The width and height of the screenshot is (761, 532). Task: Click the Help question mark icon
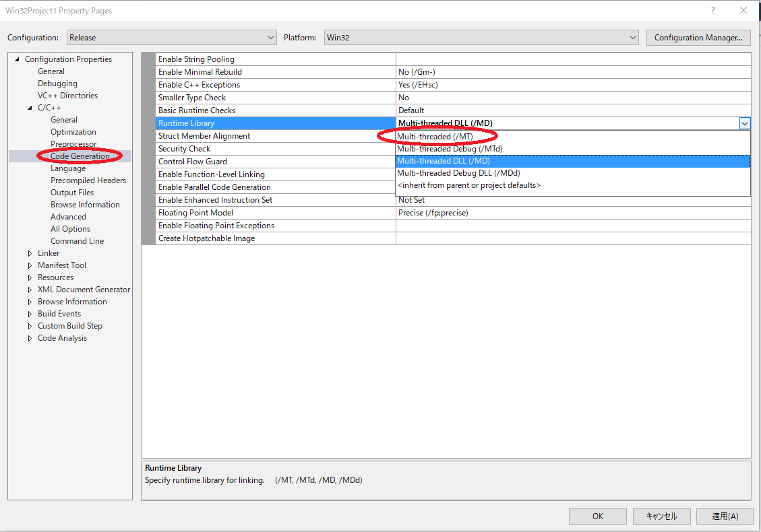point(712,10)
